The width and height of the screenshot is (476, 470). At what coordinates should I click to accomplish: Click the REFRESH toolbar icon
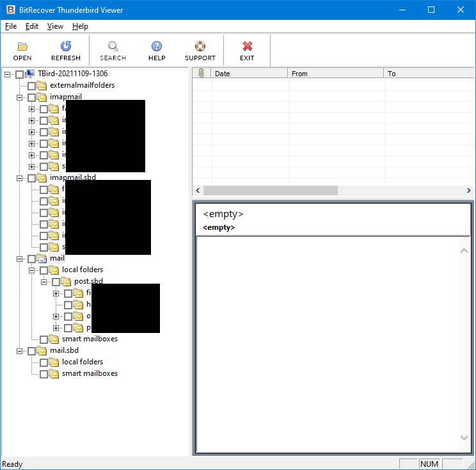click(65, 46)
